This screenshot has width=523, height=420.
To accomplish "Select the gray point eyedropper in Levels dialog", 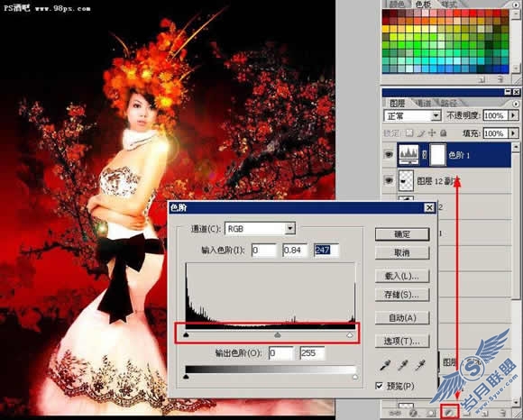I will coord(402,365).
